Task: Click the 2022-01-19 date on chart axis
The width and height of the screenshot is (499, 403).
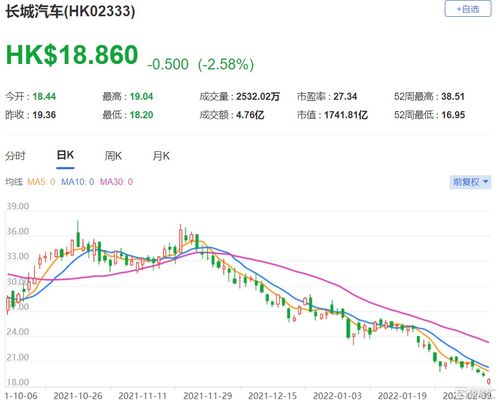Action: (402, 396)
